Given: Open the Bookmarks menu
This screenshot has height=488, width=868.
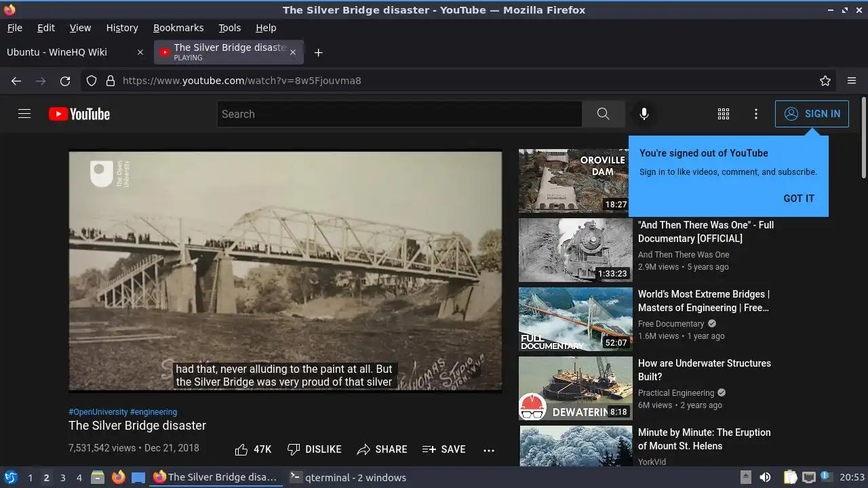Looking at the screenshot, I should coord(178,28).
